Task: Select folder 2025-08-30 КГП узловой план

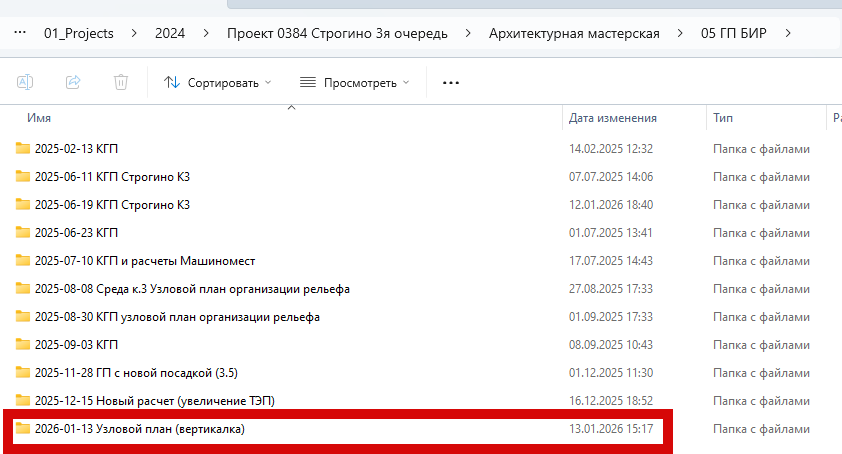Action: tap(177, 317)
